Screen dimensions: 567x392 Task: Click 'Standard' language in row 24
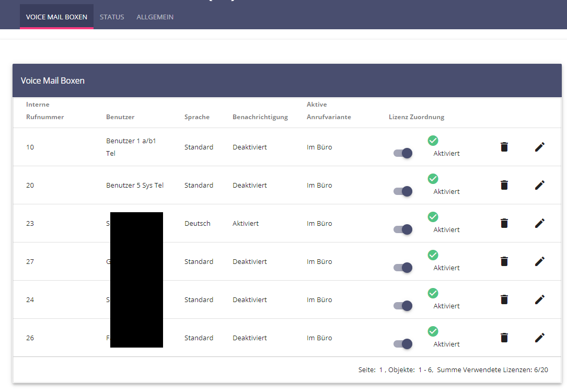coord(199,300)
